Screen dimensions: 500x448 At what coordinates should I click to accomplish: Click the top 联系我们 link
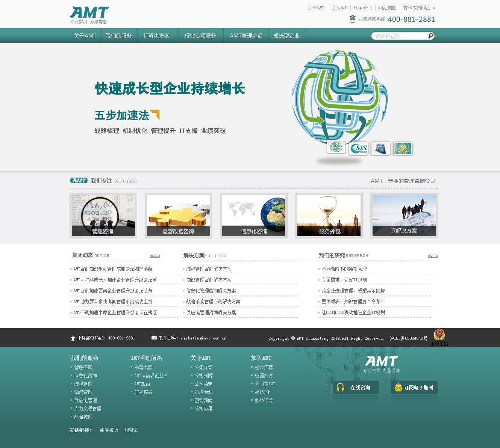tap(362, 8)
